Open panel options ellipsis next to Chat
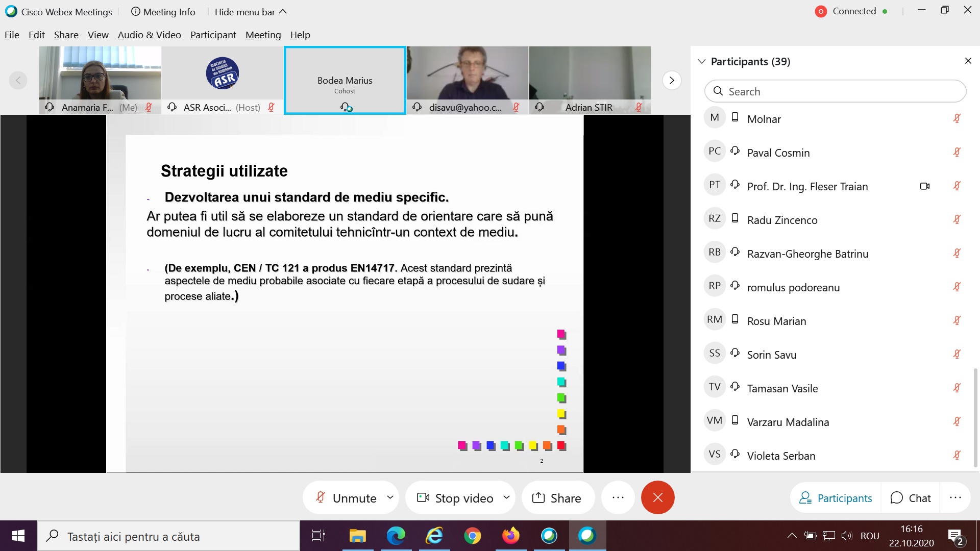 pos(955,497)
